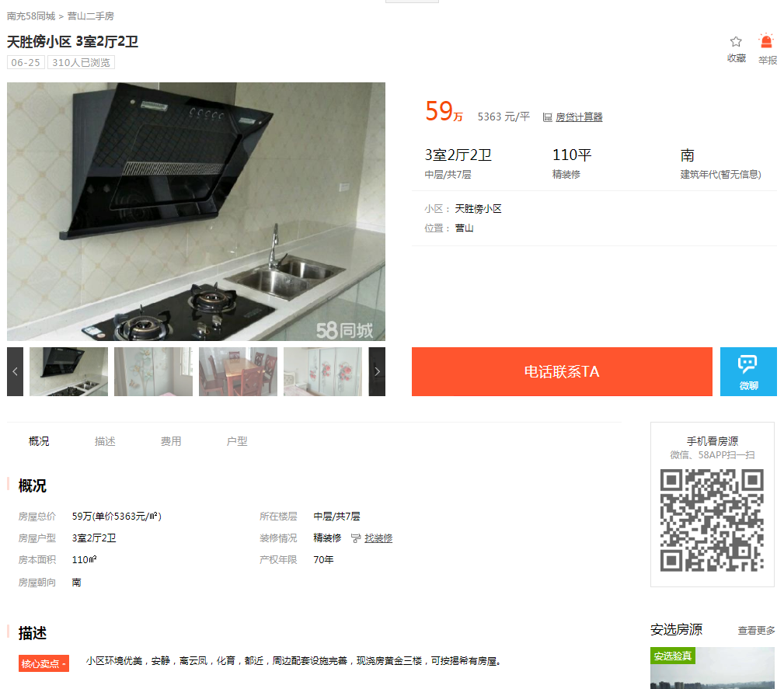Select the kitchen hood thumbnail
This screenshot has height=689, width=784.
(x=68, y=371)
